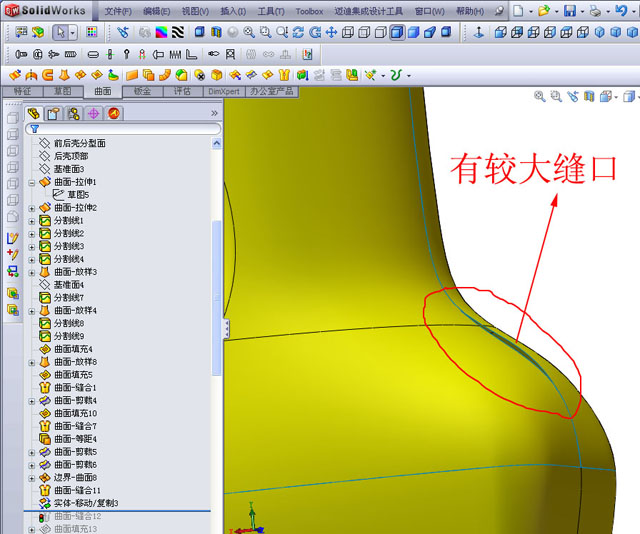The width and height of the screenshot is (640, 534).
Task: Click the Rotate view icon
Action: click(298, 32)
